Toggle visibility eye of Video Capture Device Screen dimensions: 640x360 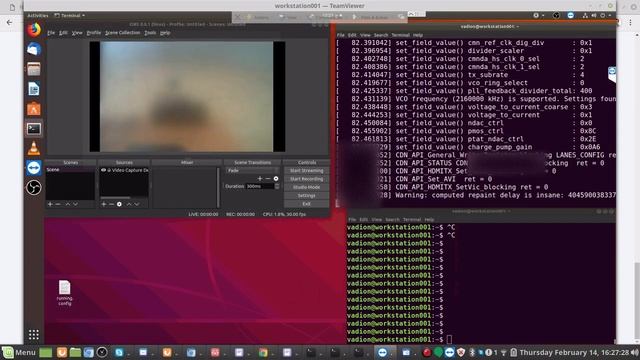(x=103, y=170)
